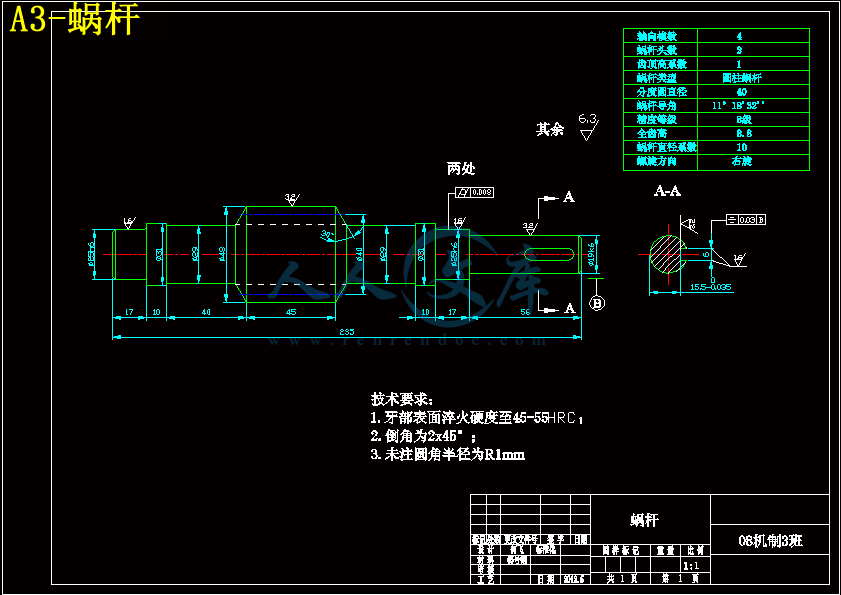
Task: Select the '分度圆直径' parameter table cell
Action: click(660, 92)
